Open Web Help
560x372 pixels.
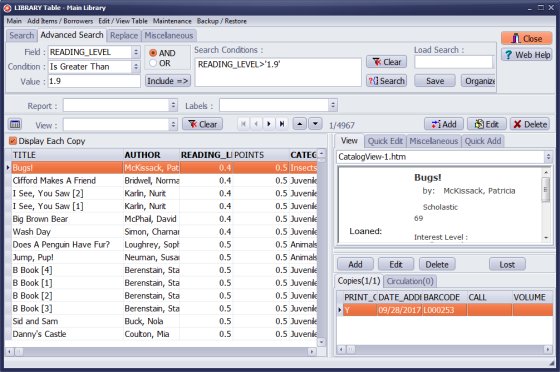coord(526,55)
